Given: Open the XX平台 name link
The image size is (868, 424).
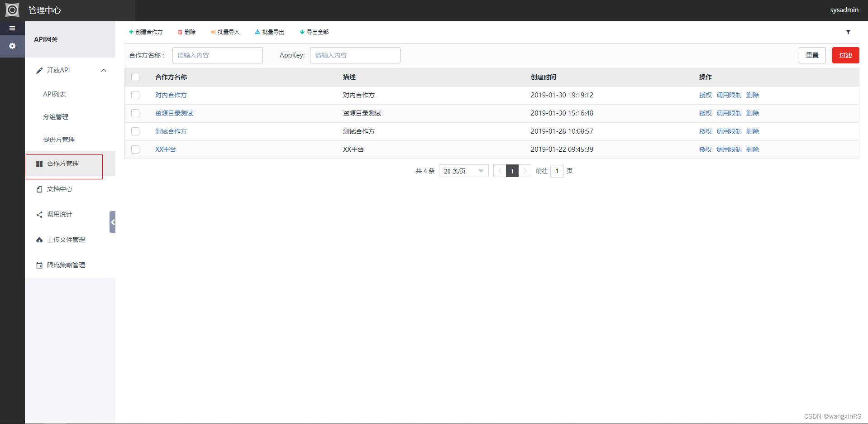Looking at the screenshot, I should pos(166,149).
